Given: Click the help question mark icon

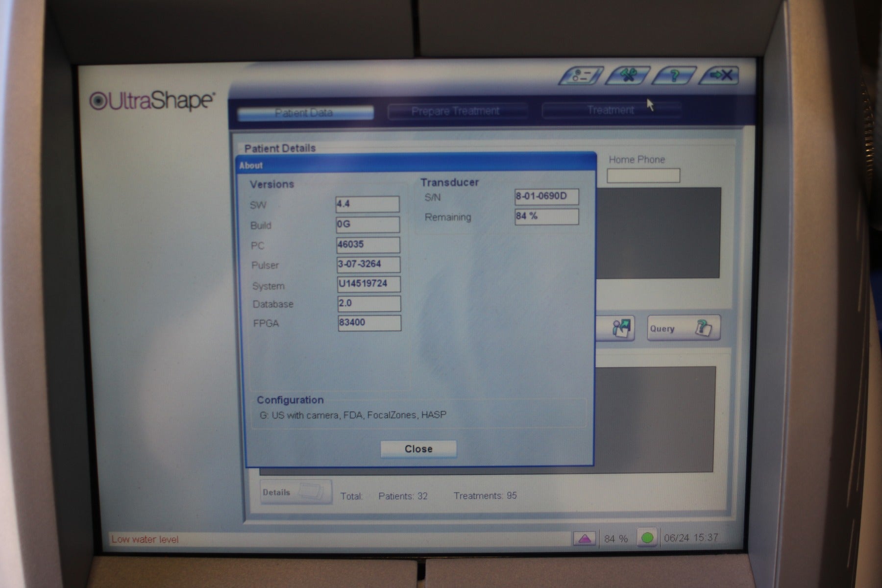Looking at the screenshot, I should (x=674, y=76).
